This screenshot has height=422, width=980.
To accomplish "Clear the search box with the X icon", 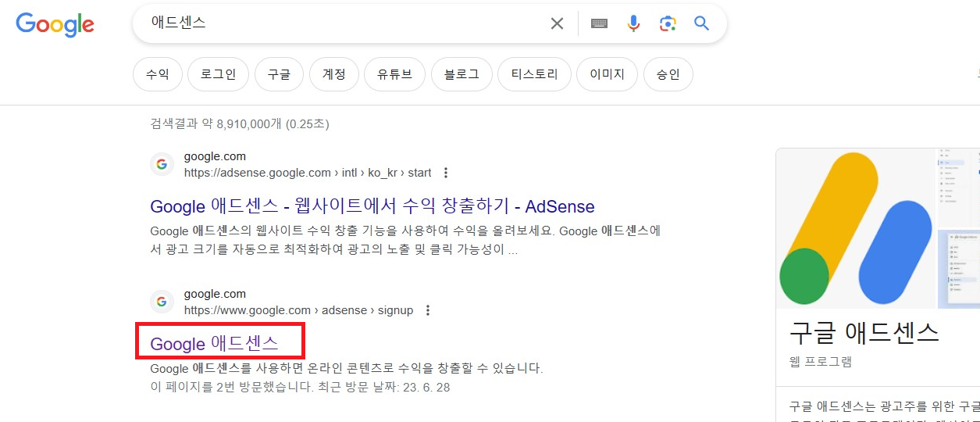I will click(557, 23).
